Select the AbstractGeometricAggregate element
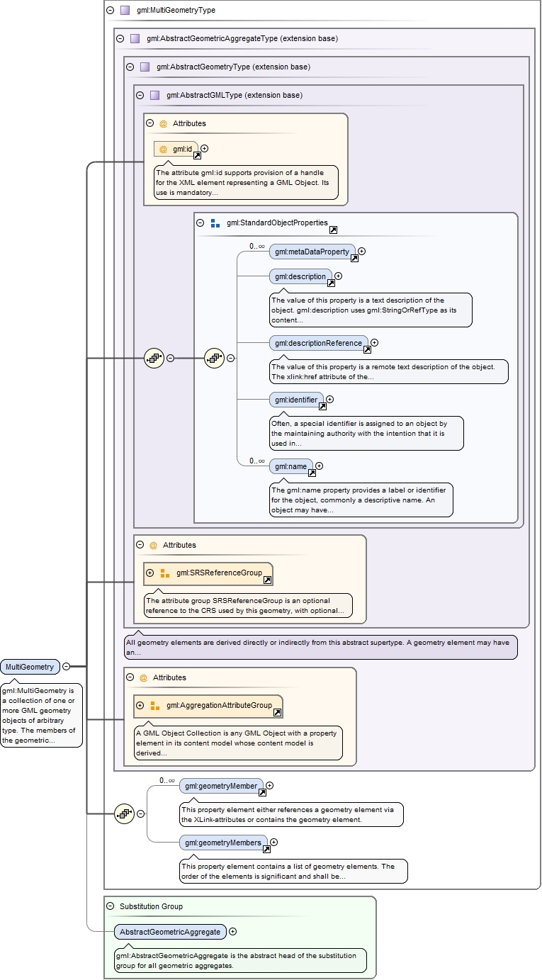 tap(170, 931)
